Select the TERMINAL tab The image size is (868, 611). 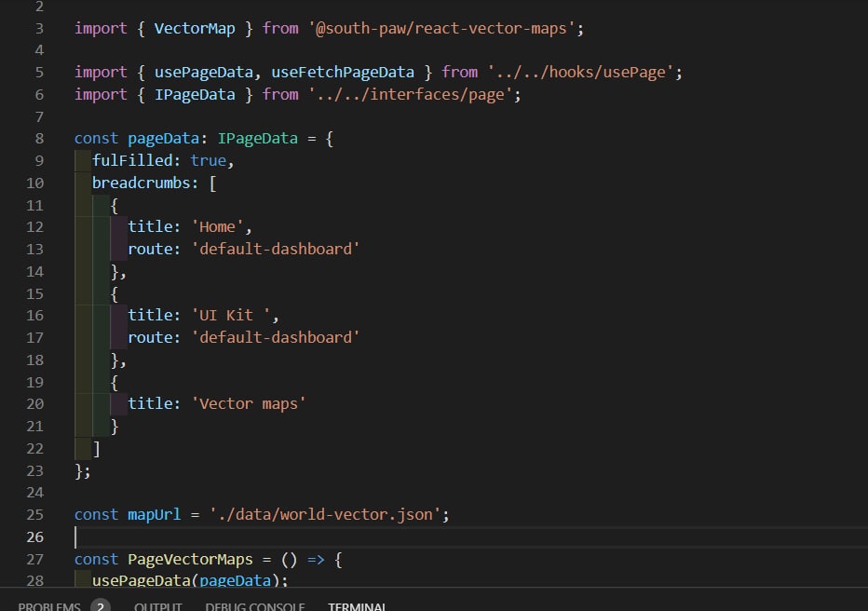(x=357, y=606)
